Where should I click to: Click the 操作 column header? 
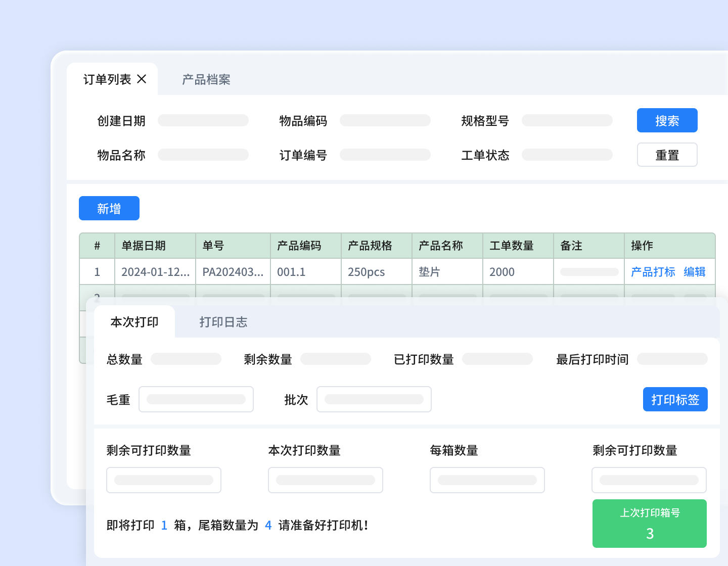(x=670, y=246)
